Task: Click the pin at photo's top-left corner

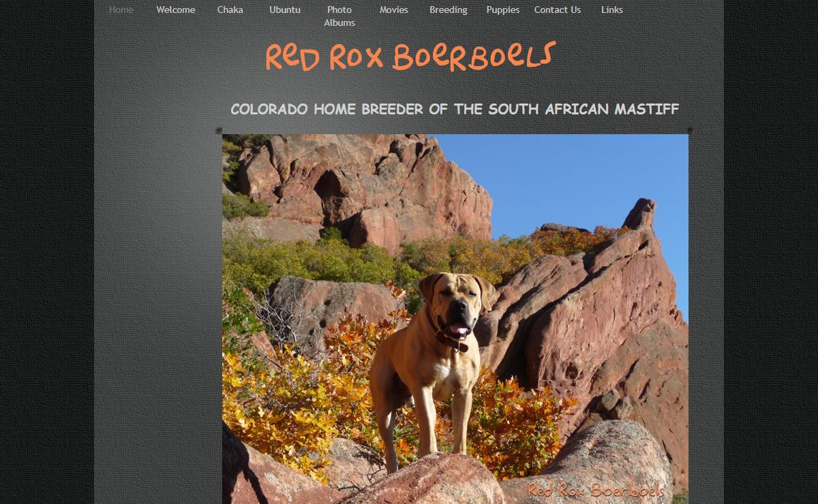Action: pyautogui.click(x=219, y=131)
